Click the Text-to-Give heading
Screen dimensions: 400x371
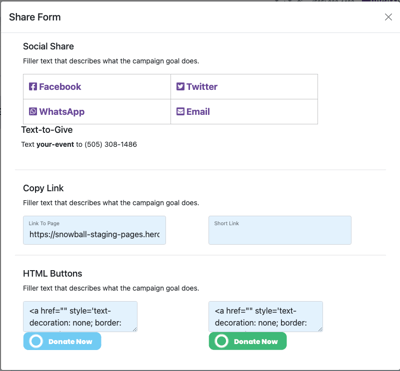coord(47,130)
